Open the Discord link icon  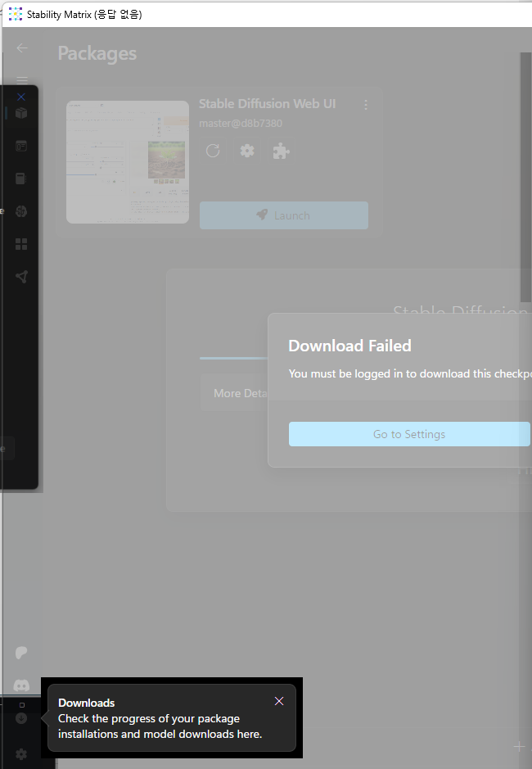(21, 685)
